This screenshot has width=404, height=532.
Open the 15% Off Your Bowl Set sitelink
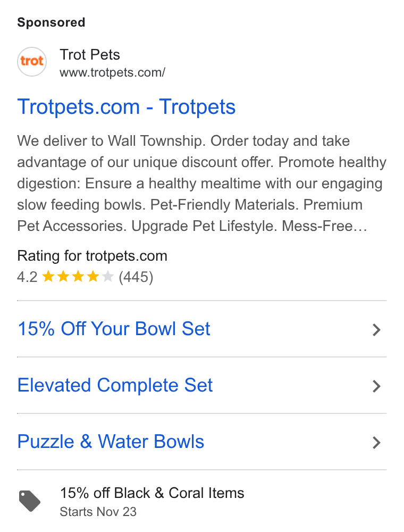(114, 329)
